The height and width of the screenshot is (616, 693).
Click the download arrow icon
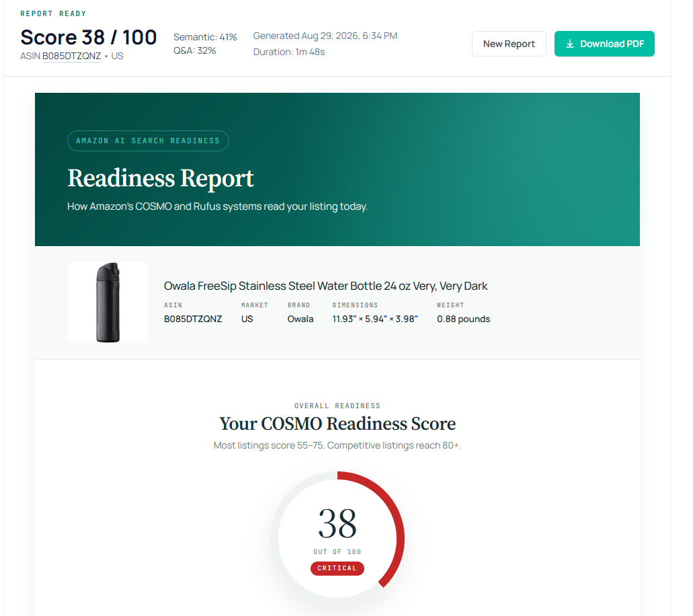(570, 44)
